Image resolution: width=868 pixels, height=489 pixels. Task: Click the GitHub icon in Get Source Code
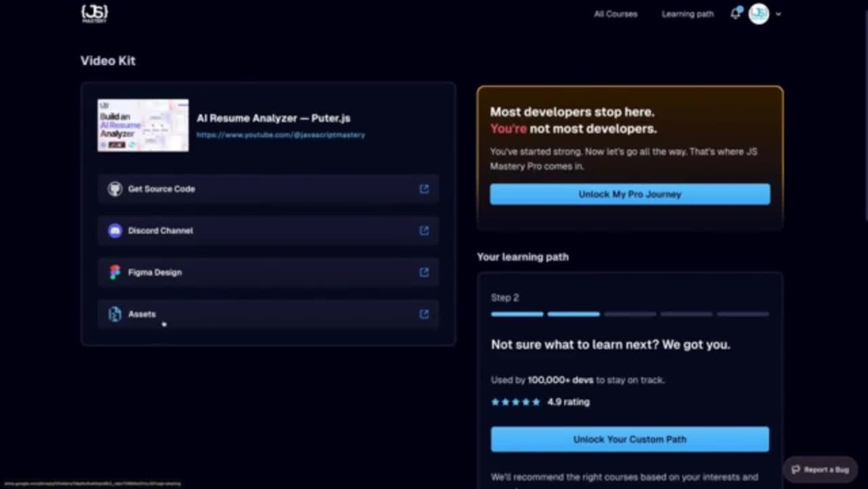tap(115, 188)
